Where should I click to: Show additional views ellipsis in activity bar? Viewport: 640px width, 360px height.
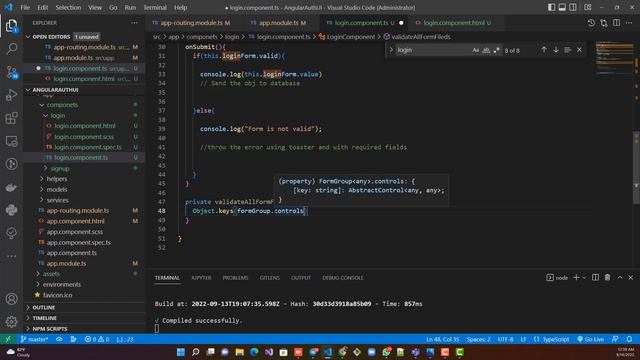pyautogui.click(x=11, y=256)
